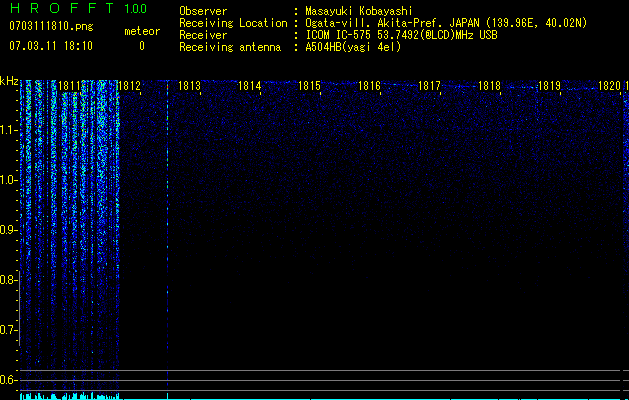The width and height of the screenshot is (629, 400).
Task: Select observer name Masayuki Kobayashi
Action: (359, 11)
